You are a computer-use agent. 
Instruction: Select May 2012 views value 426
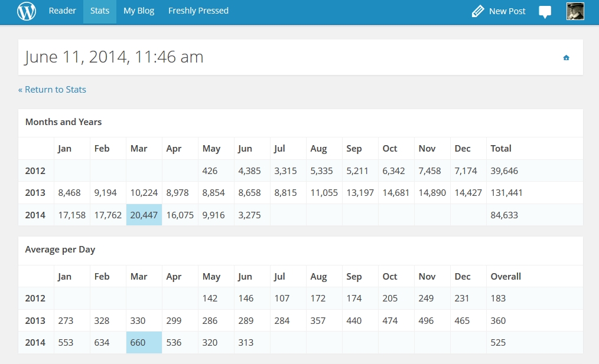(210, 171)
